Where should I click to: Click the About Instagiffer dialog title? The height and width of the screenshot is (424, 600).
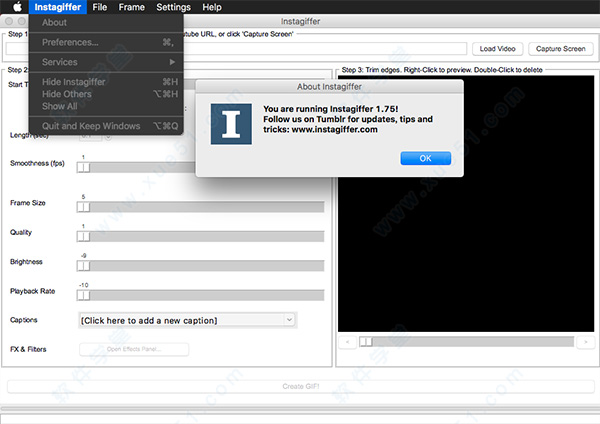point(329,87)
